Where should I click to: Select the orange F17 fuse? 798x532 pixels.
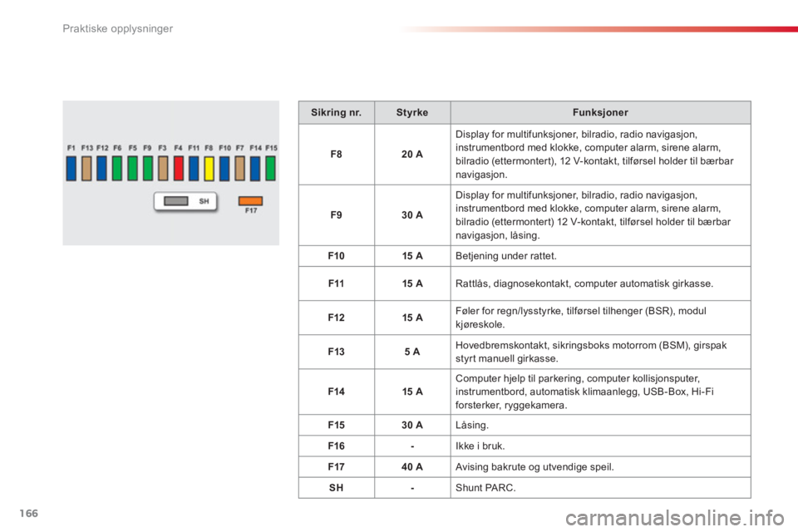(x=250, y=200)
